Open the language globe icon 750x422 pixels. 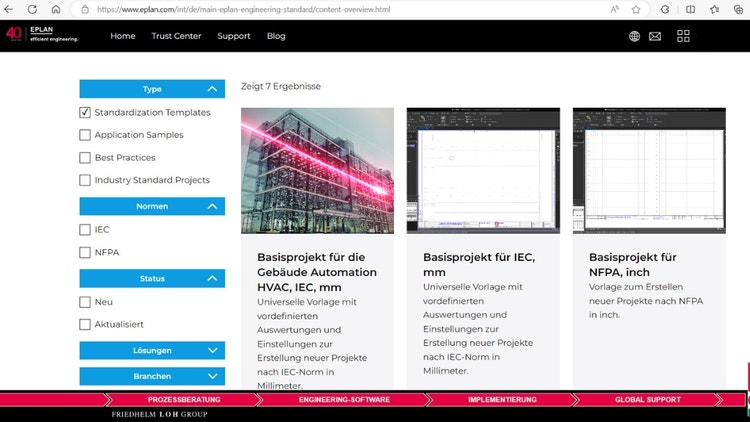634,36
